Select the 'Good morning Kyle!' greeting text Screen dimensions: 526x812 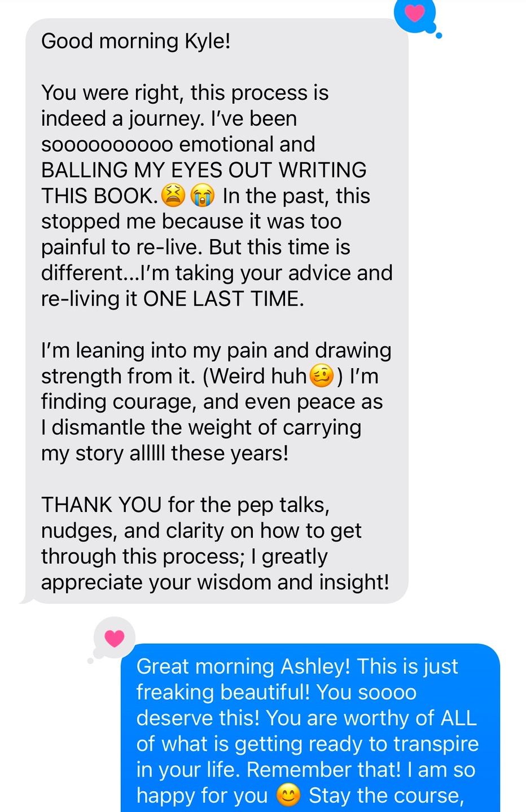136,41
